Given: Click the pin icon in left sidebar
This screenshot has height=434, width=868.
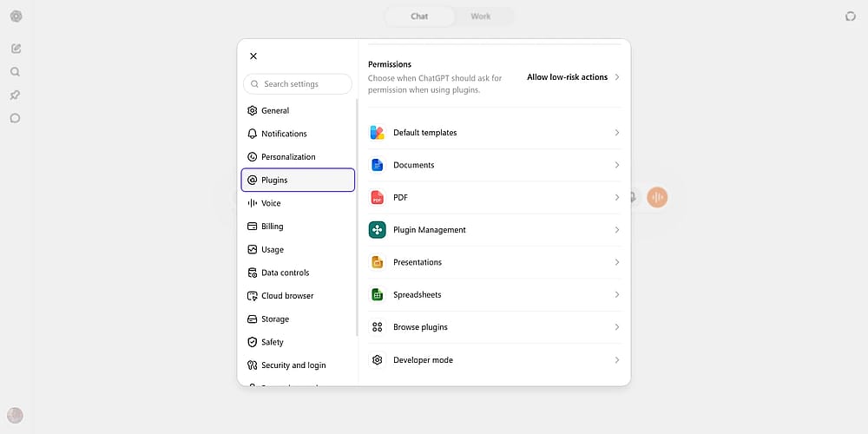Looking at the screenshot, I should click(16, 95).
